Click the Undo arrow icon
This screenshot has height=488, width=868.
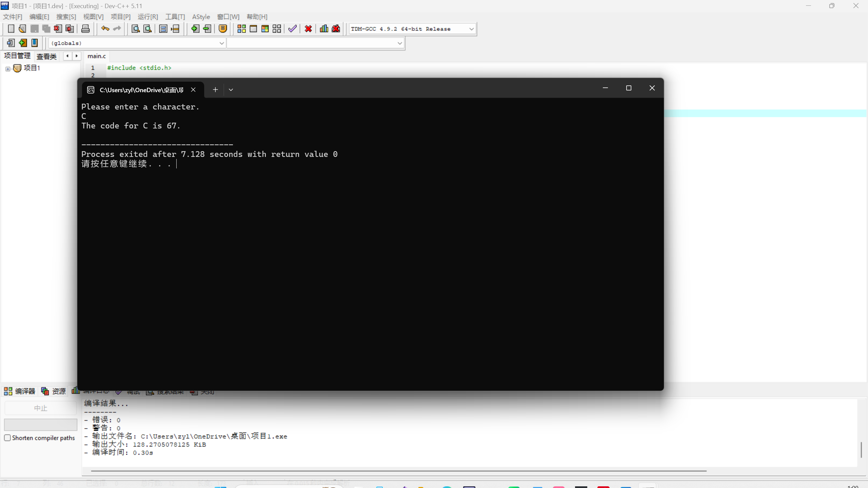click(x=105, y=29)
